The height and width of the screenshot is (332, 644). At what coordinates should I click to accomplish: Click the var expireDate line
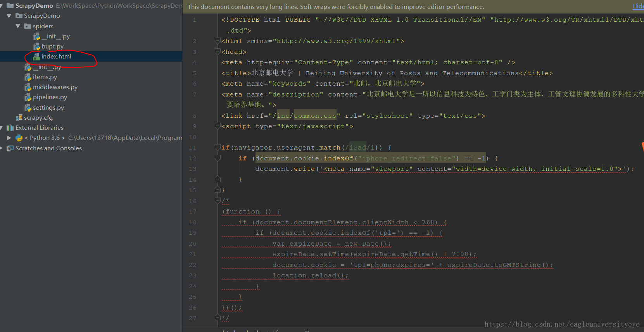pyautogui.click(x=332, y=244)
